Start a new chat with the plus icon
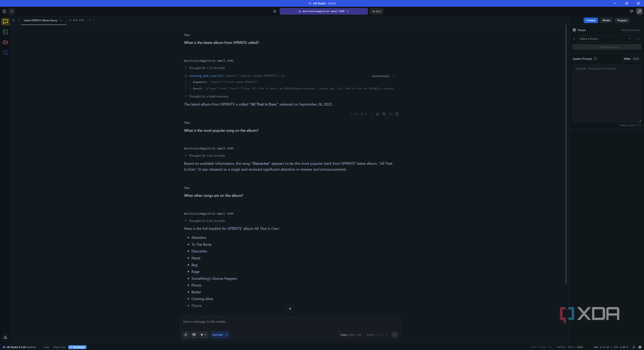644x350 pixels. [x=11, y=11]
